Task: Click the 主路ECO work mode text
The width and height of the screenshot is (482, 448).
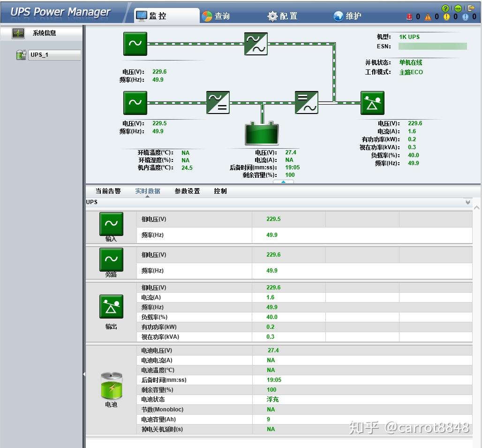Action: tap(411, 72)
